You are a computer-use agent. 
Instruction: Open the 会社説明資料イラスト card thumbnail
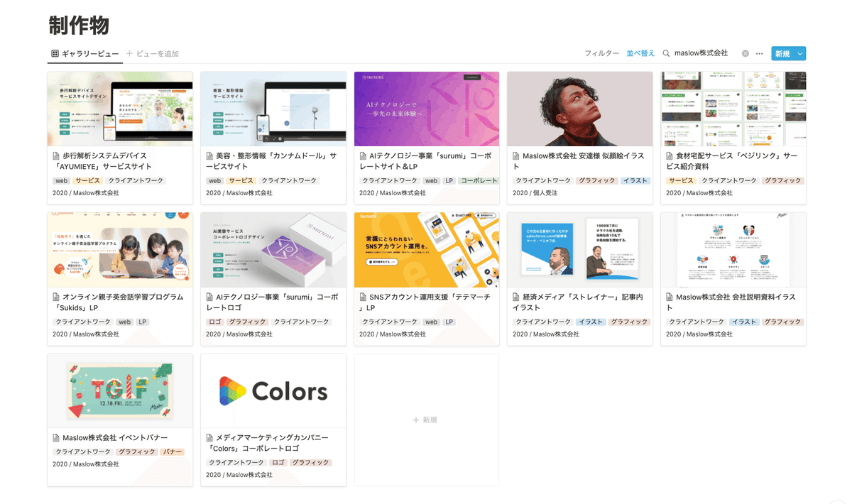click(733, 250)
